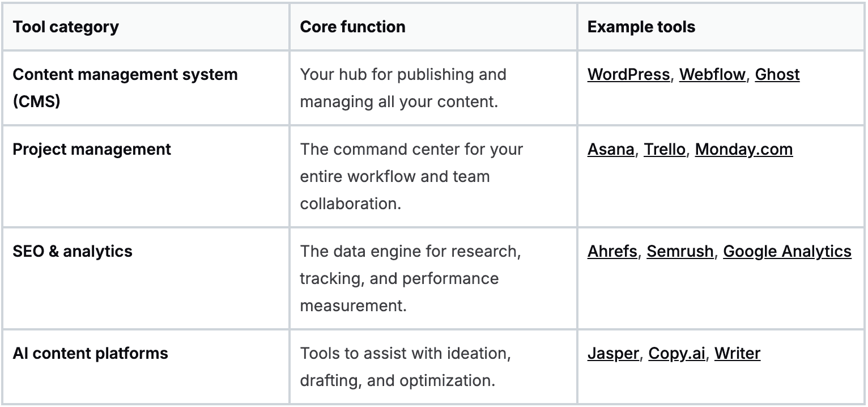Open the Monday.com link

click(x=743, y=150)
